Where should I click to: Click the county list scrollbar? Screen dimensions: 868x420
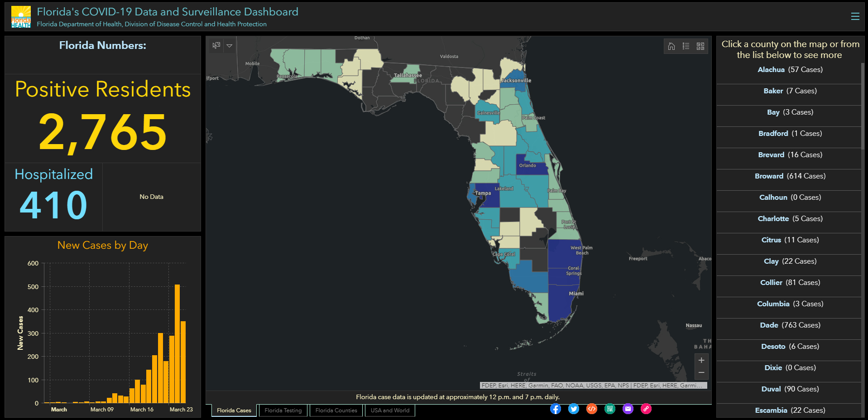pyautogui.click(x=863, y=106)
